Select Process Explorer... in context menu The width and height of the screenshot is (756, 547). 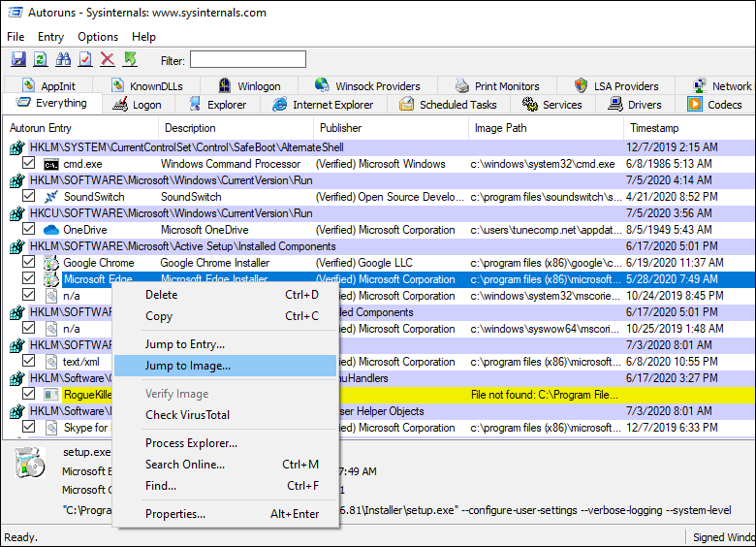pos(226,443)
